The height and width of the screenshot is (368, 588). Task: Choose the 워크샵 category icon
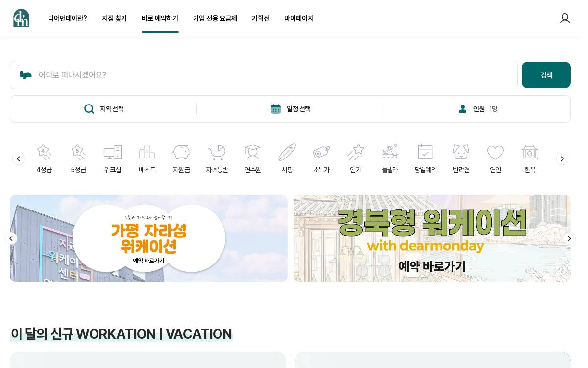pos(113,152)
